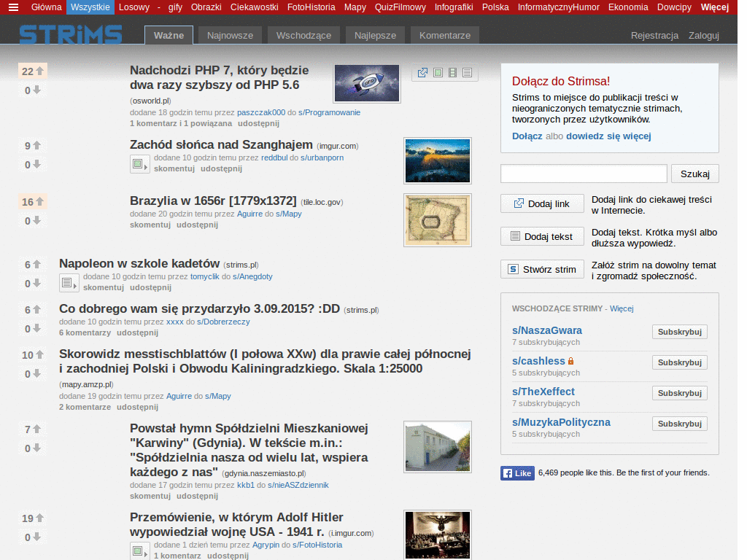The width and height of the screenshot is (747, 560).
Task: Open Główna in top bar
Action: (x=46, y=7)
